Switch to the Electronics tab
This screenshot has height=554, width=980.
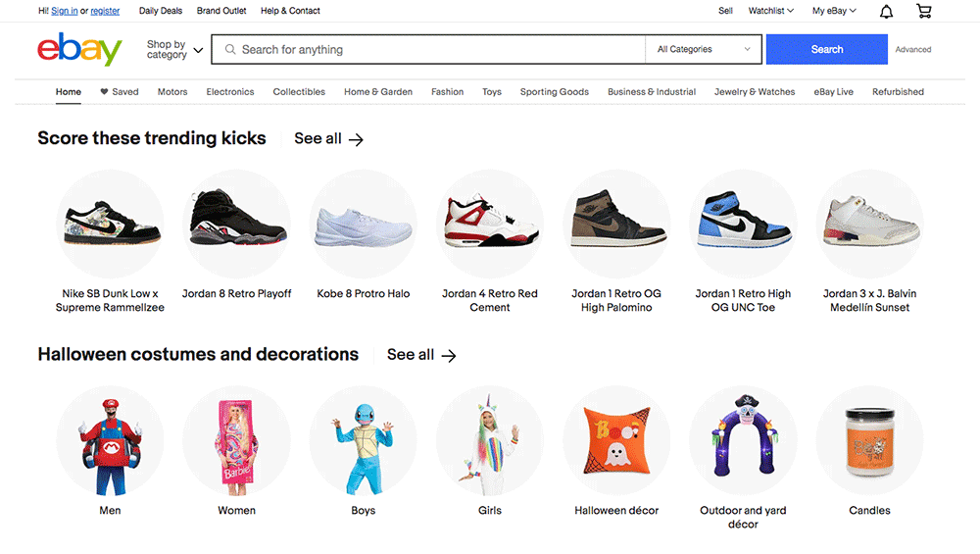pyautogui.click(x=230, y=92)
